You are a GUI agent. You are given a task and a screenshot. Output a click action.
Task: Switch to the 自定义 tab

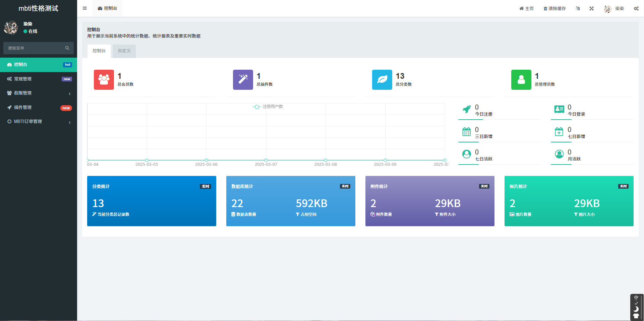point(124,51)
